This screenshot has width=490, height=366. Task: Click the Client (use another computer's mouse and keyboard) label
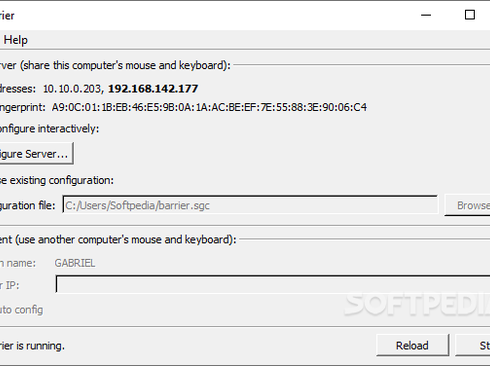click(118, 240)
